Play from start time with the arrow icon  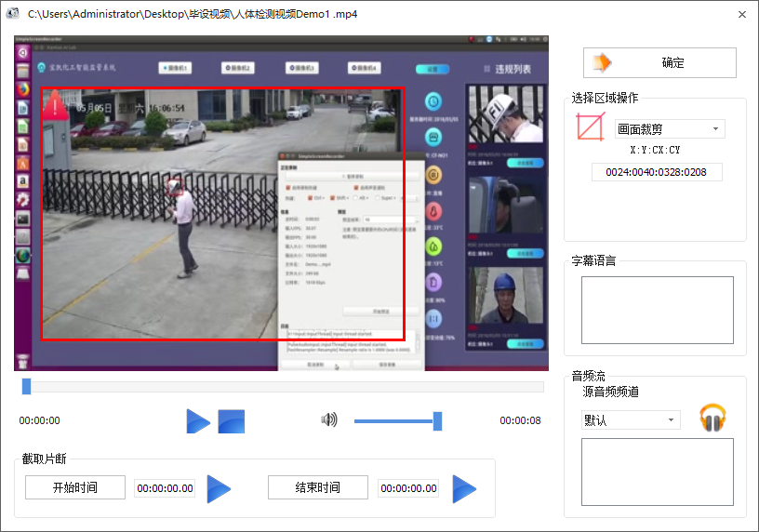(219, 488)
